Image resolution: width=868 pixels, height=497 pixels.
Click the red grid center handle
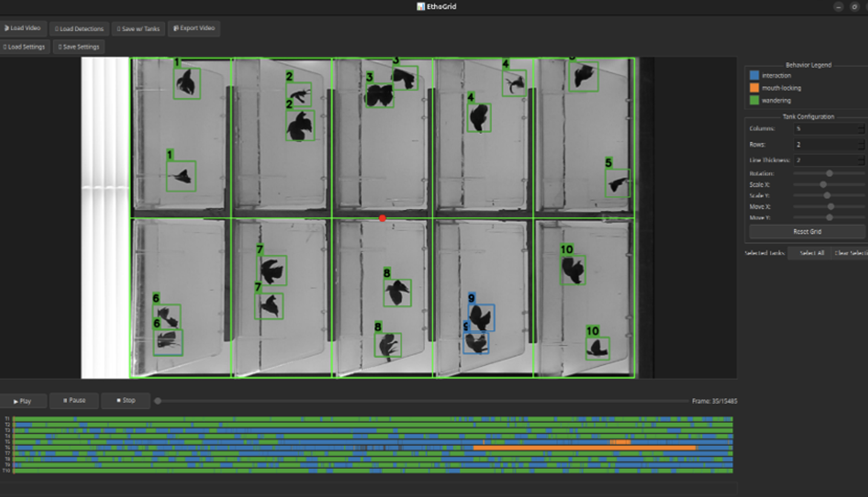[x=382, y=218]
